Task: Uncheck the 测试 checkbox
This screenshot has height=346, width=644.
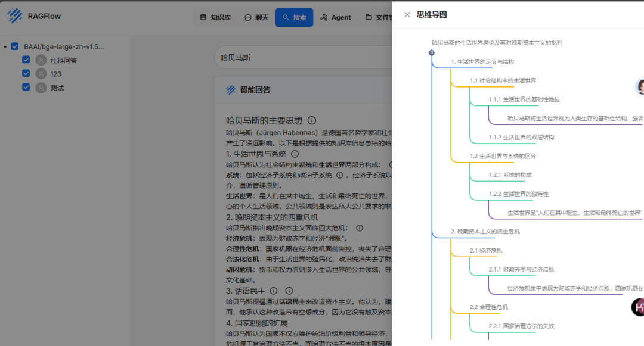Action: (x=26, y=87)
